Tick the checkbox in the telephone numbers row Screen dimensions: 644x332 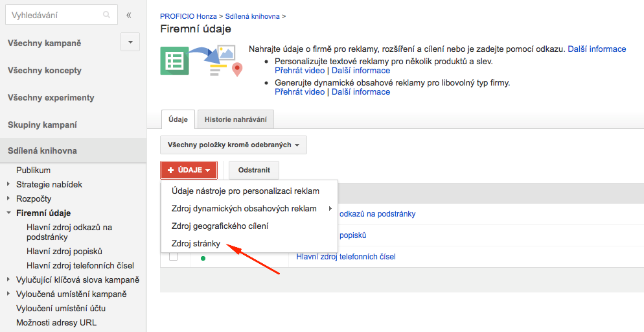pyautogui.click(x=174, y=256)
